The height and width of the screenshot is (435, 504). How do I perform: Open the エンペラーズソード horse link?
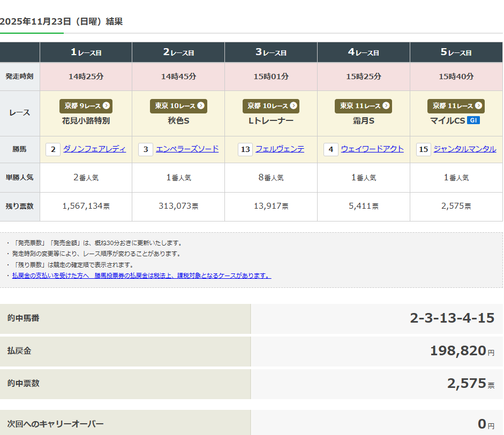click(187, 149)
